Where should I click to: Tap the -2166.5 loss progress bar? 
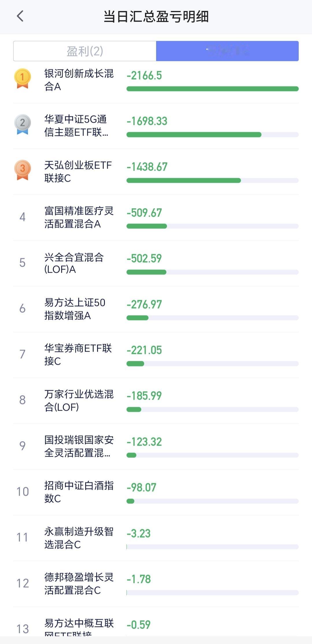tap(212, 89)
